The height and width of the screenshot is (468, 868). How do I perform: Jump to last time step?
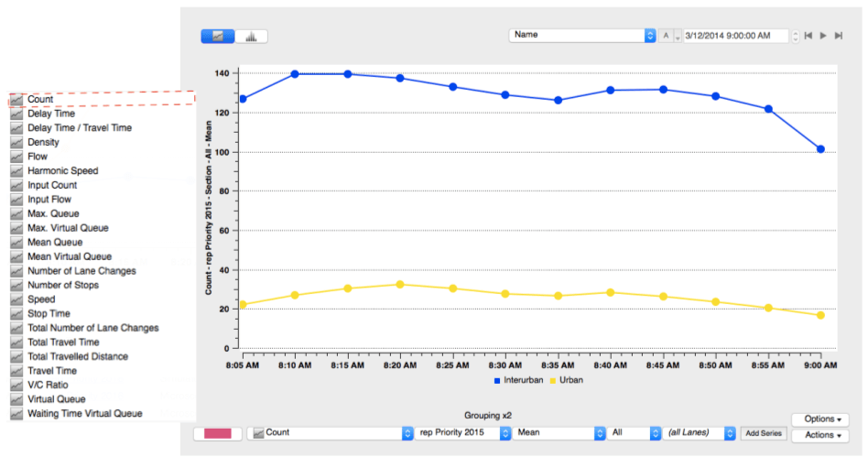839,36
